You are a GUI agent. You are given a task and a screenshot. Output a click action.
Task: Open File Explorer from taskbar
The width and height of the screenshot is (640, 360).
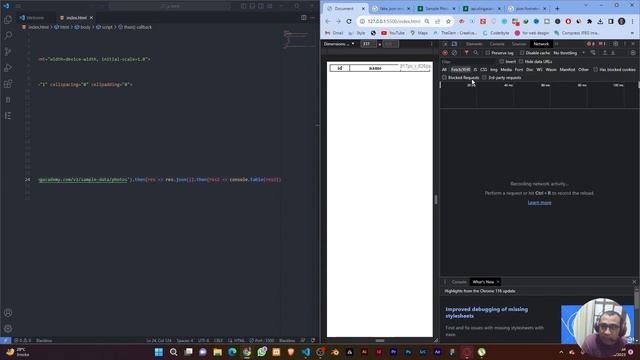[x=218, y=352]
